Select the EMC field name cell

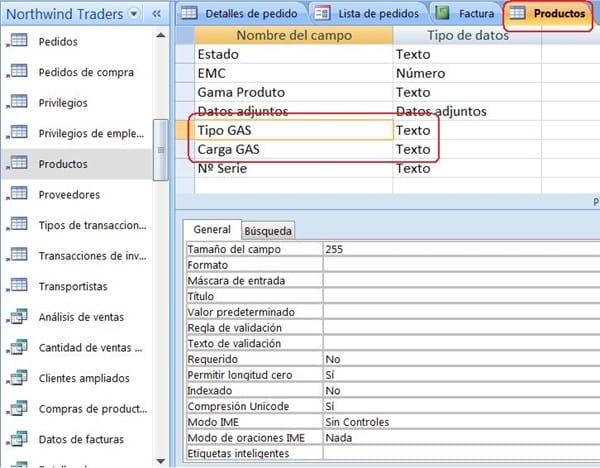[x=293, y=73]
